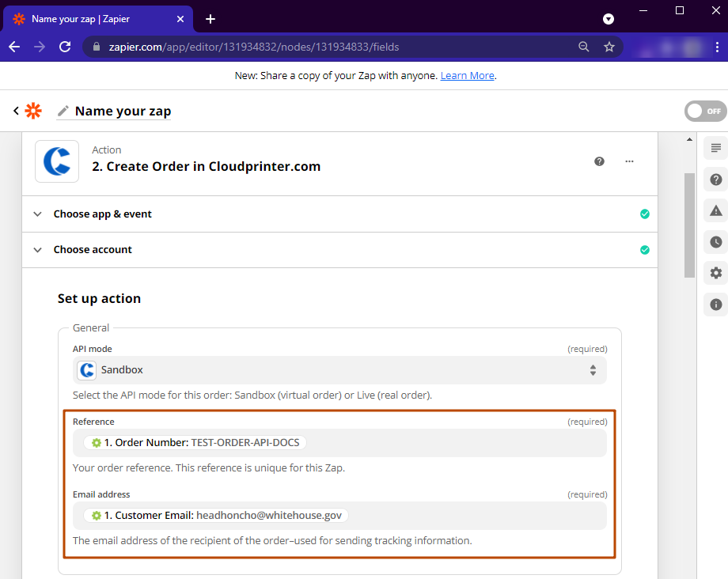Expand Choose account section

point(339,250)
